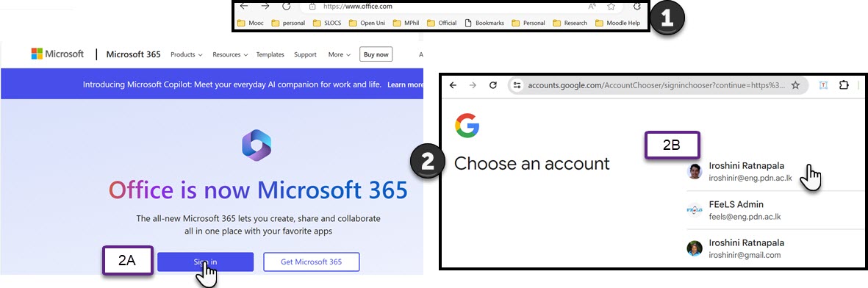
Task: Open the Mooc bookmarks folder
Action: click(250, 24)
